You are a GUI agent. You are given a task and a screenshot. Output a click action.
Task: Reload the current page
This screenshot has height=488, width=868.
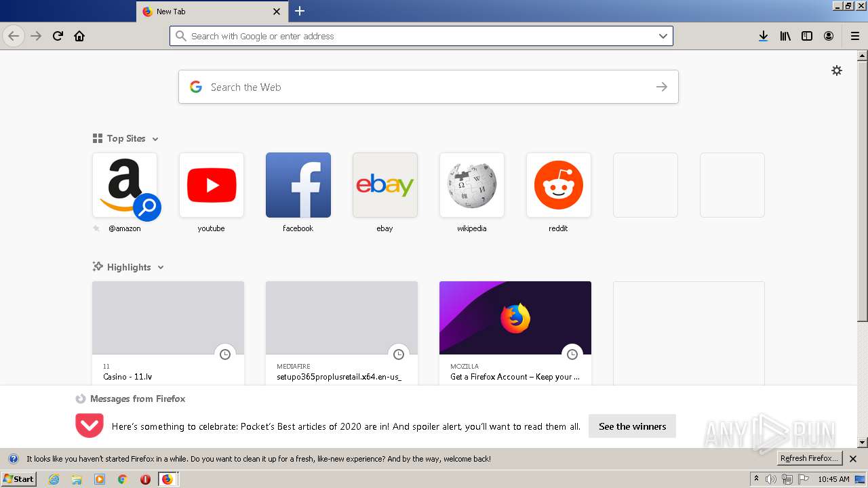pos(58,36)
